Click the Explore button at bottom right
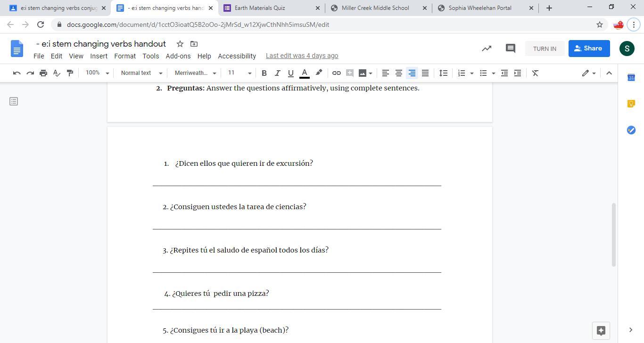 click(x=601, y=330)
